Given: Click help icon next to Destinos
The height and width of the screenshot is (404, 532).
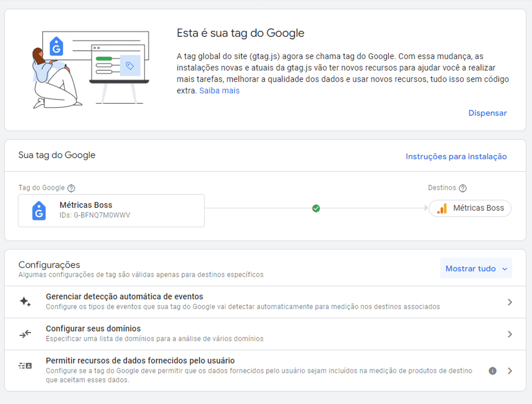Looking at the screenshot, I should (x=463, y=188).
